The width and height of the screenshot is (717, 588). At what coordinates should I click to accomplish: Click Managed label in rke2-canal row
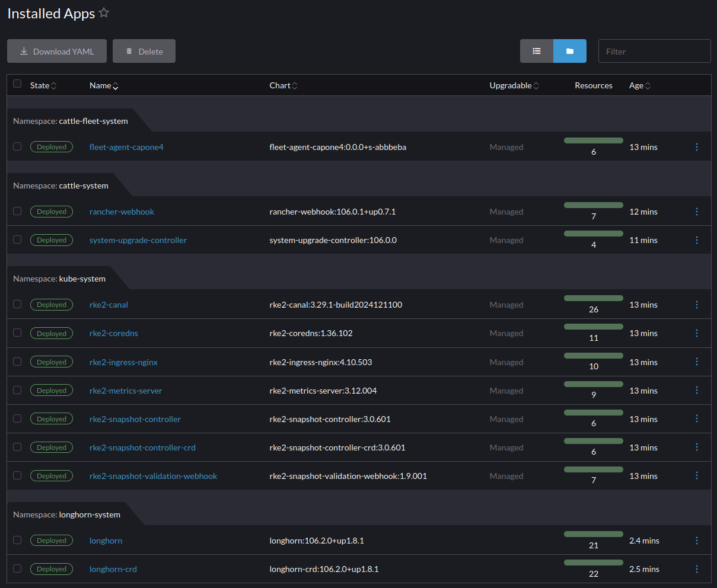506,305
